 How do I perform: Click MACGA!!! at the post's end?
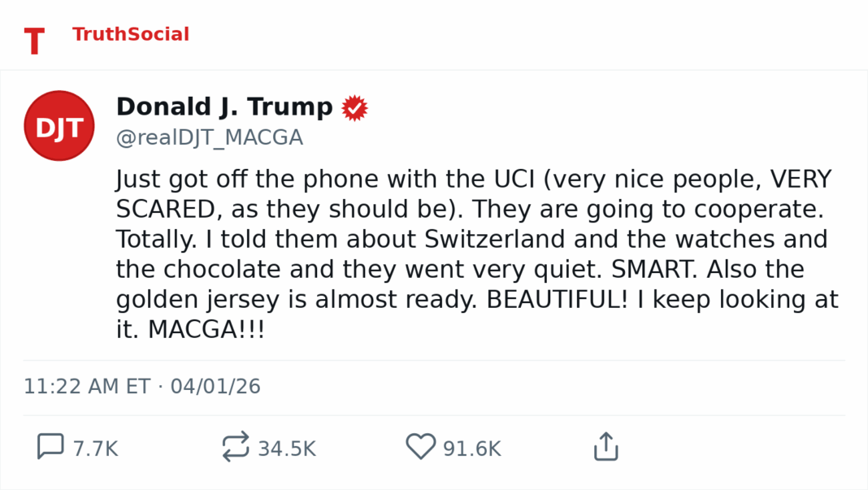[206, 330]
